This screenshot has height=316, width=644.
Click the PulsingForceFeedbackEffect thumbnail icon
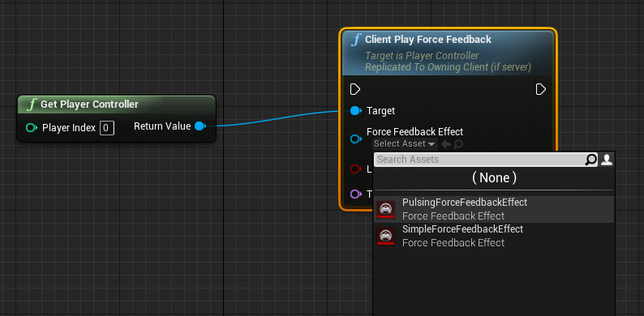[385, 209]
